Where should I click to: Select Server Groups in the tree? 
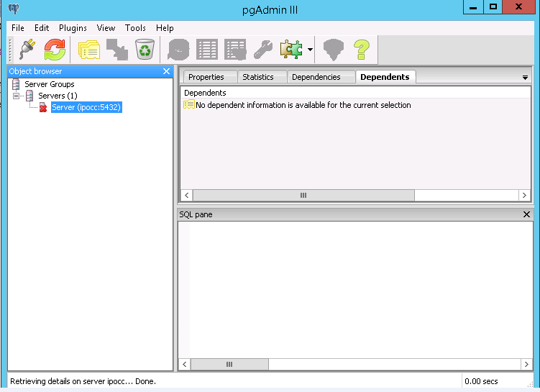tap(49, 84)
